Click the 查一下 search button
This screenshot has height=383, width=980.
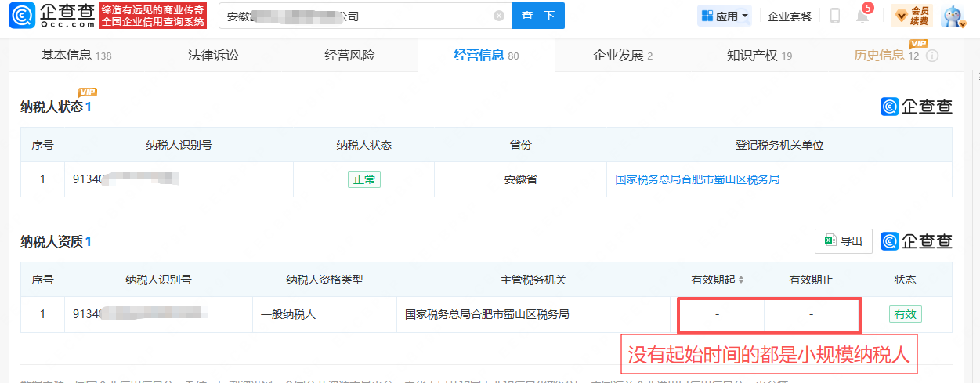[538, 16]
